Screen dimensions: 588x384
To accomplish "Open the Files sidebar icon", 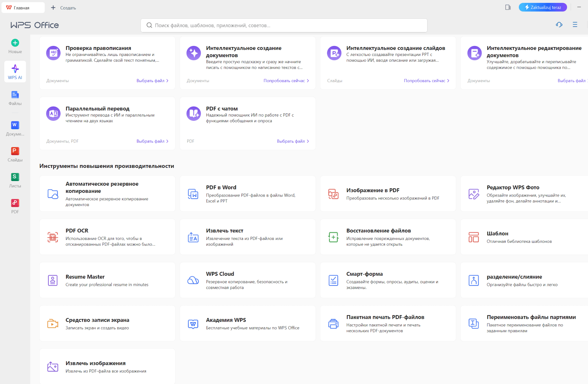I will [15, 95].
